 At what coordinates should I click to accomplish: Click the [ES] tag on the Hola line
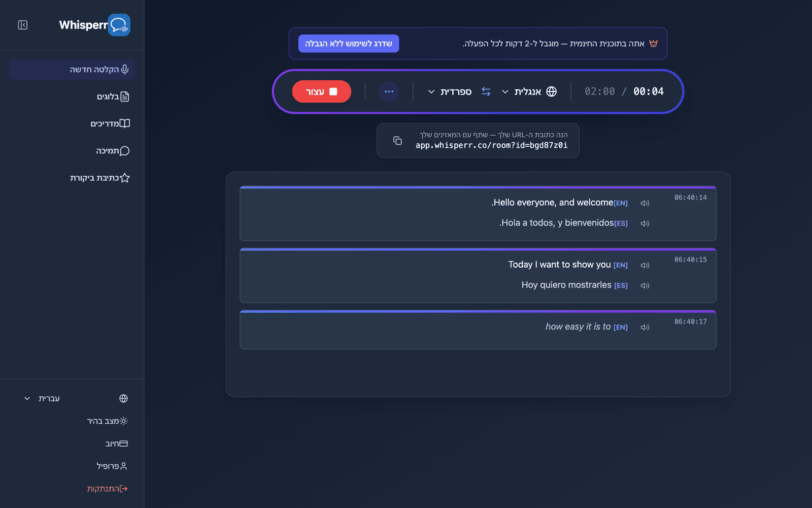[x=621, y=224]
